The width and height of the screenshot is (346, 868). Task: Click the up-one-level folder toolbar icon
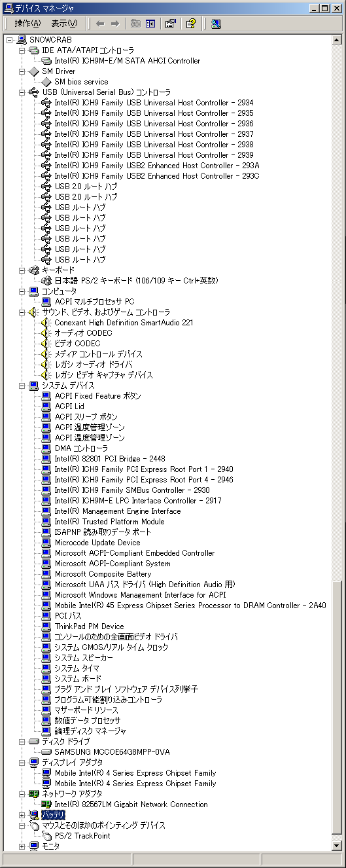pos(135,24)
